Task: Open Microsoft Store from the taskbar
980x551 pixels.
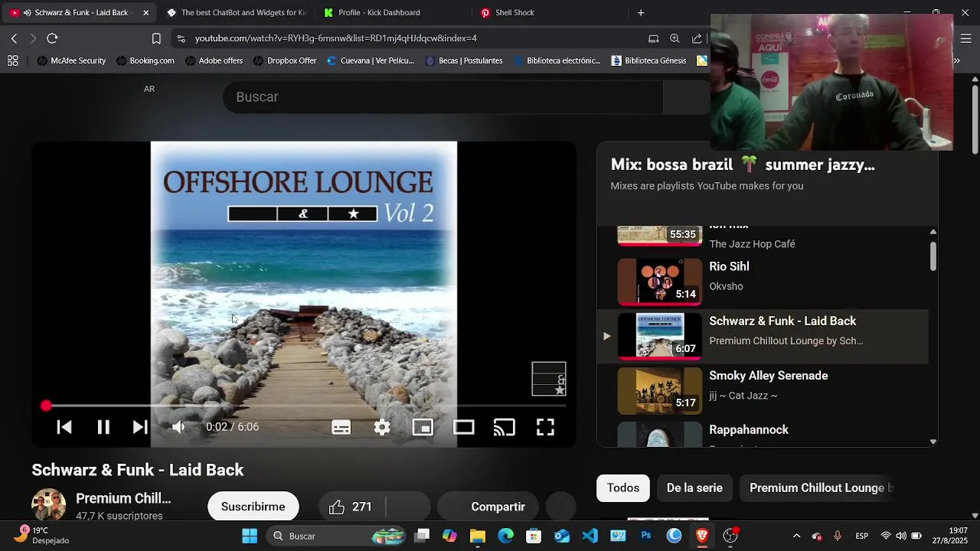Action: coord(534,536)
